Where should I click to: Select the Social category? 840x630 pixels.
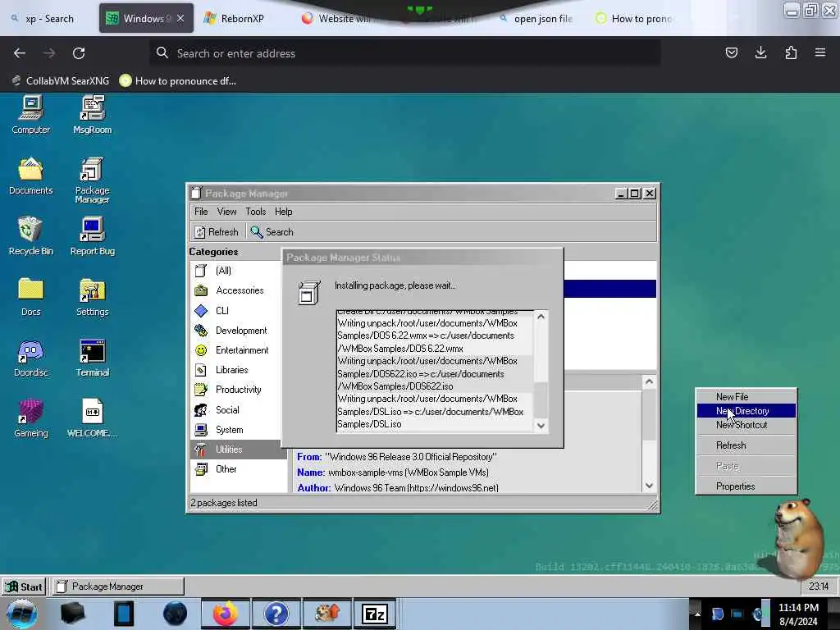pos(235,410)
